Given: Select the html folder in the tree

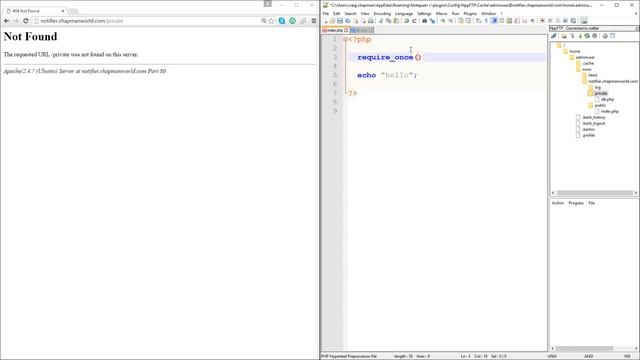Looking at the screenshot, I should click(x=593, y=76).
